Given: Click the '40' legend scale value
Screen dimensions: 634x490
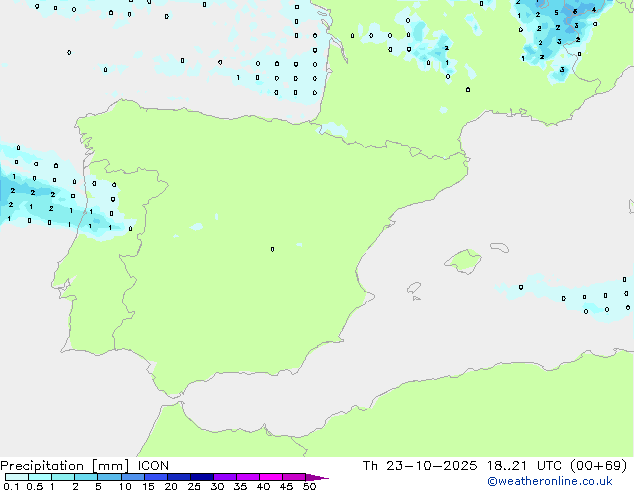Looking at the screenshot, I should click(263, 486).
